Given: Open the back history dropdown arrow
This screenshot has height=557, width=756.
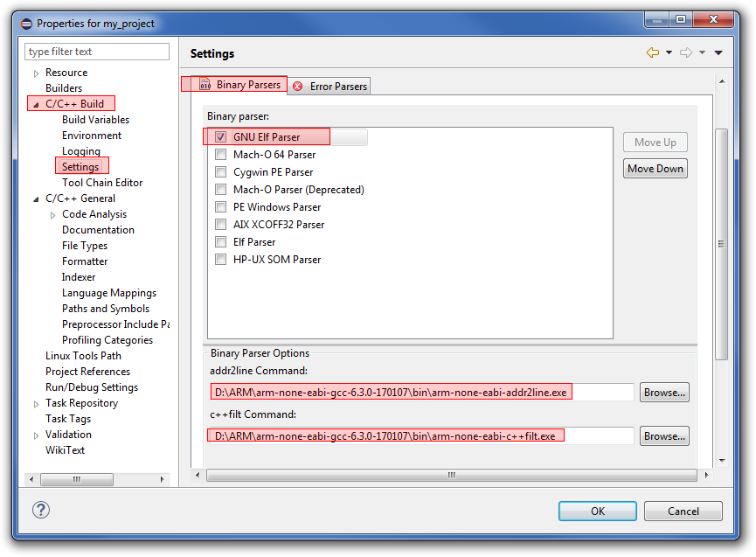Looking at the screenshot, I should [669, 53].
